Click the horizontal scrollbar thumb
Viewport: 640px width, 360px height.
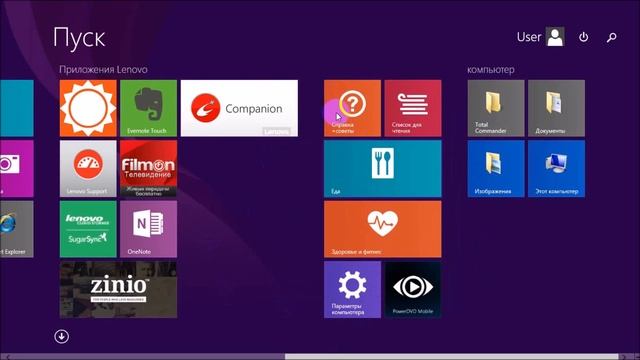(451, 357)
